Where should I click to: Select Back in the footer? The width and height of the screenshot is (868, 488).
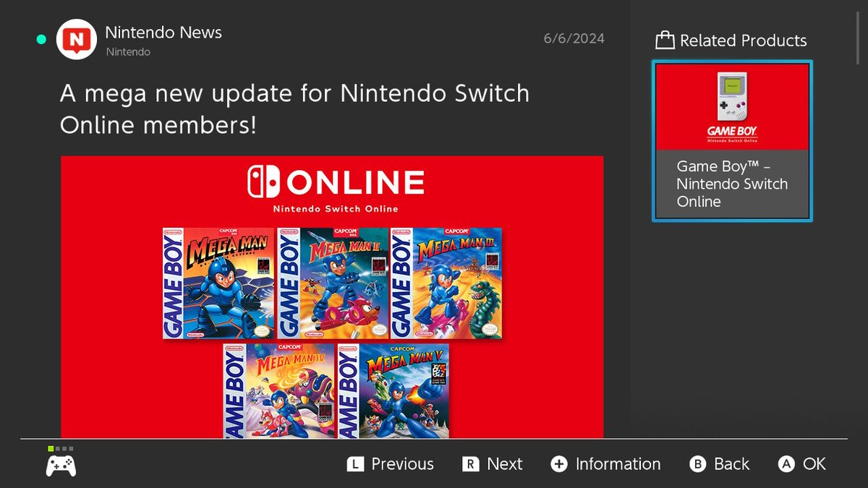point(720,464)
